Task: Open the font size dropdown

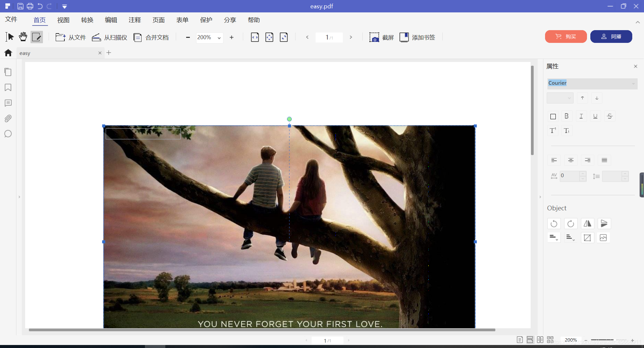Action: pyautogui.click(x=560, y=98)
